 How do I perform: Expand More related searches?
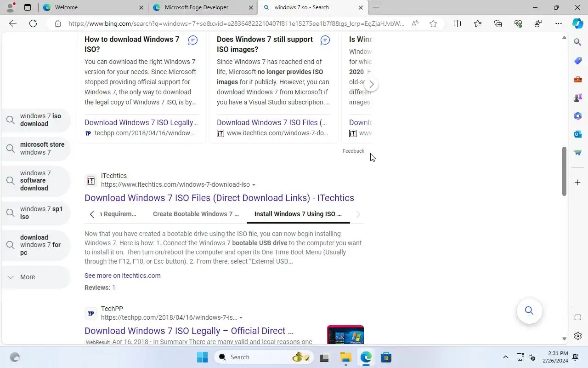pos(36,277)
